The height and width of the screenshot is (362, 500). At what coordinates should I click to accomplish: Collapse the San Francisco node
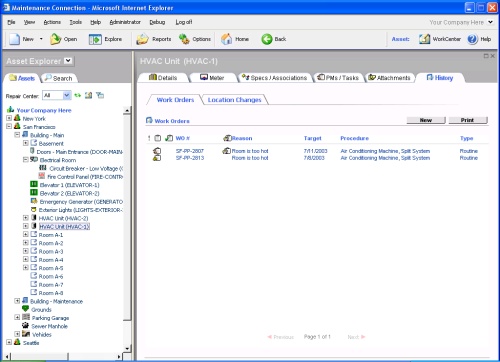9,126
